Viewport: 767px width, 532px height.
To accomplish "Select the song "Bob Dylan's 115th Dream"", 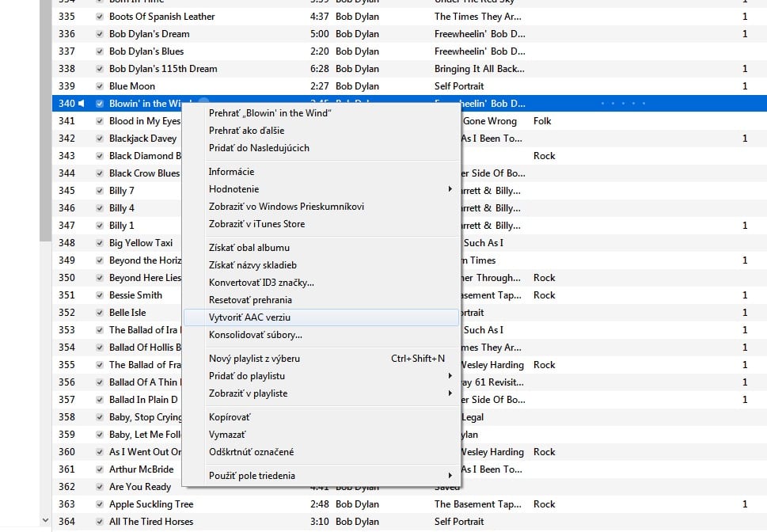I will coord(163,69).
